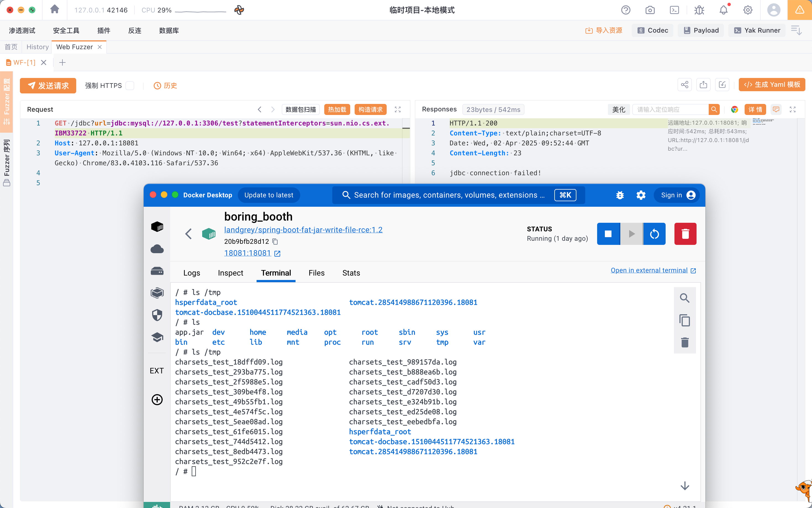Toggle the 强制 HTTPS checkbox
The width and height of the screenshot is (812, 508).
pos(130,86)
